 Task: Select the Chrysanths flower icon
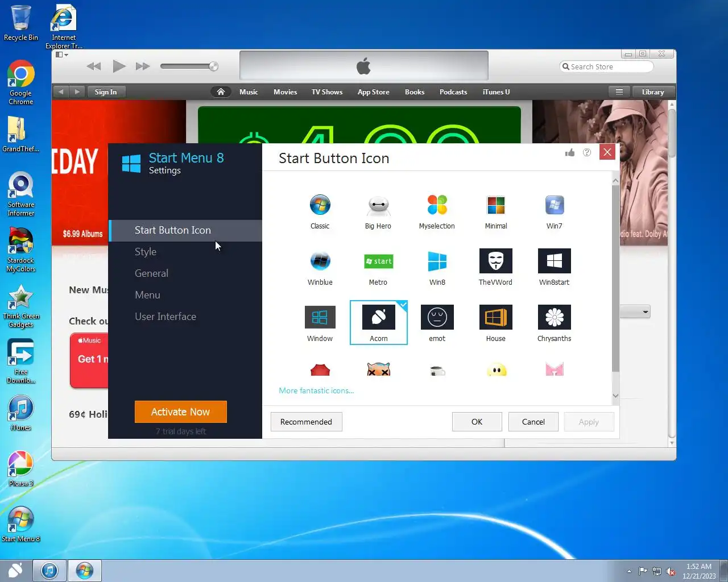coord(554,323)
